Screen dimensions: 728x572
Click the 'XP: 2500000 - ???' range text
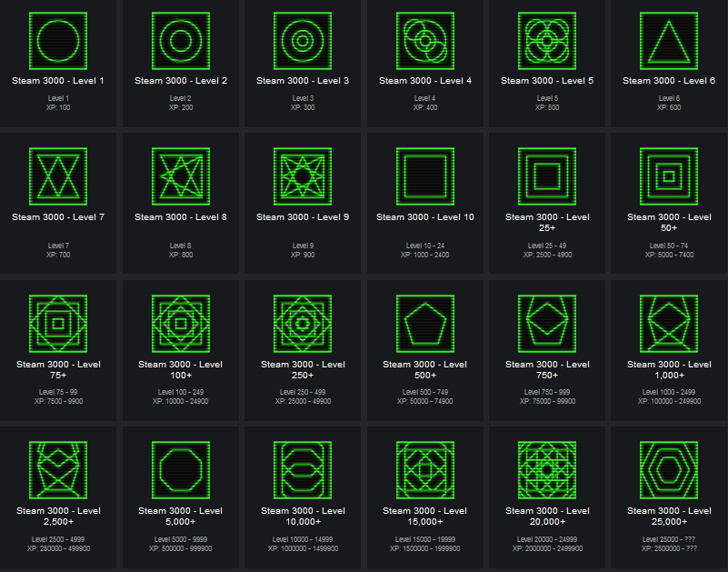point(669,548)
